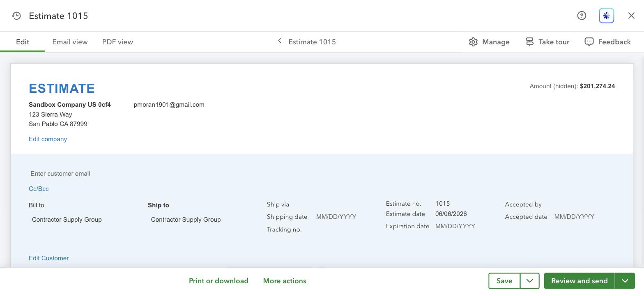This screenshot has height=296, width=644.
Task: Click the Estimate no. 1015 field
Action: coord(442,204)
